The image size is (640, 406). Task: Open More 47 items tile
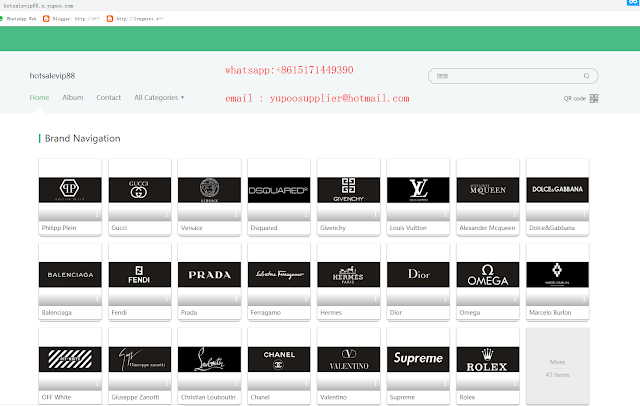[558, 366]
